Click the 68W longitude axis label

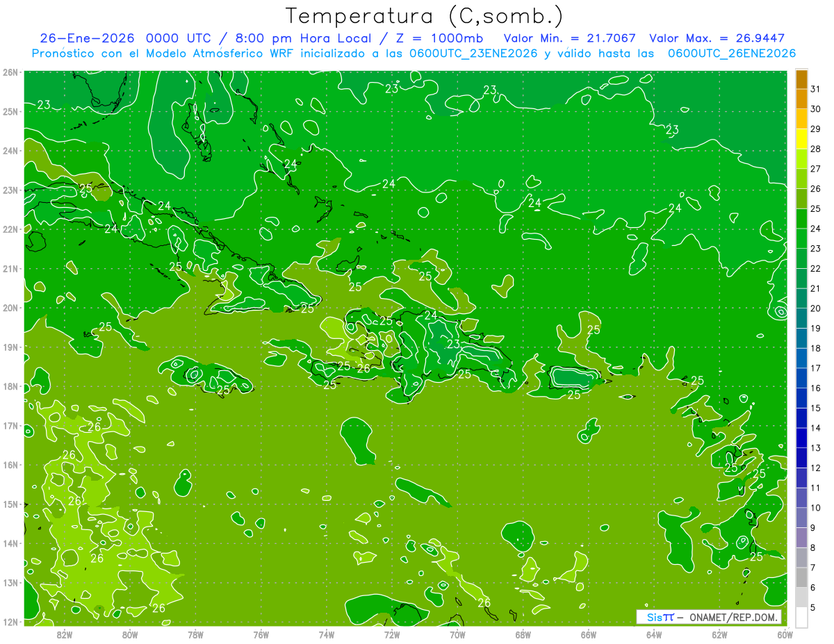[x=523, y=634]
